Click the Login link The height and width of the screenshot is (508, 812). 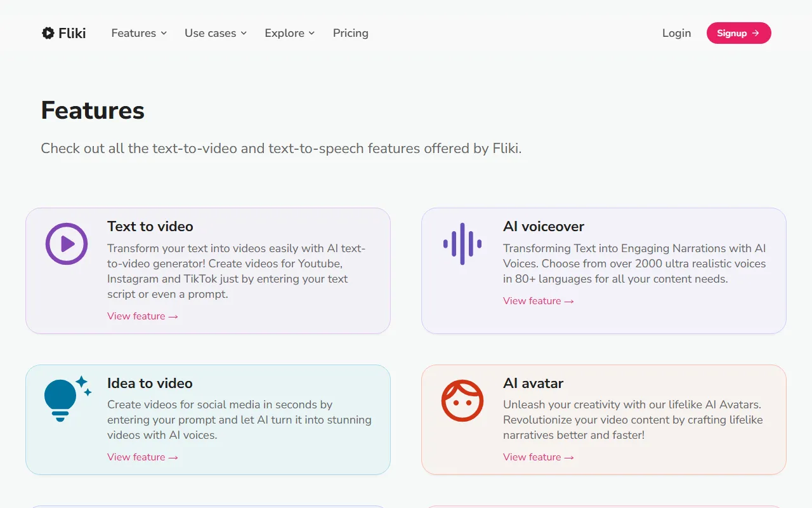676,33
